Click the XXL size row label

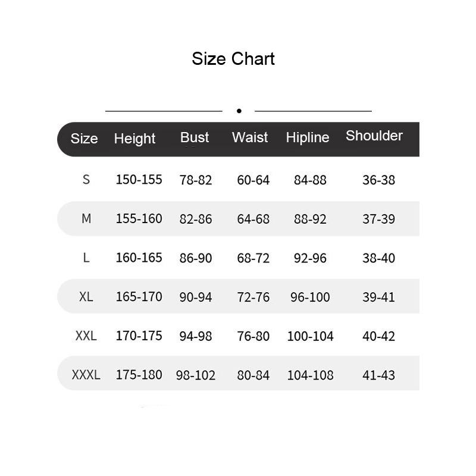(86, 336)
